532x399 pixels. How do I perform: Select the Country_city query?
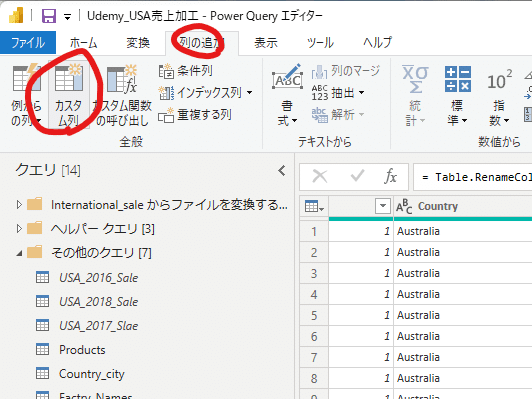coord(92,374)
